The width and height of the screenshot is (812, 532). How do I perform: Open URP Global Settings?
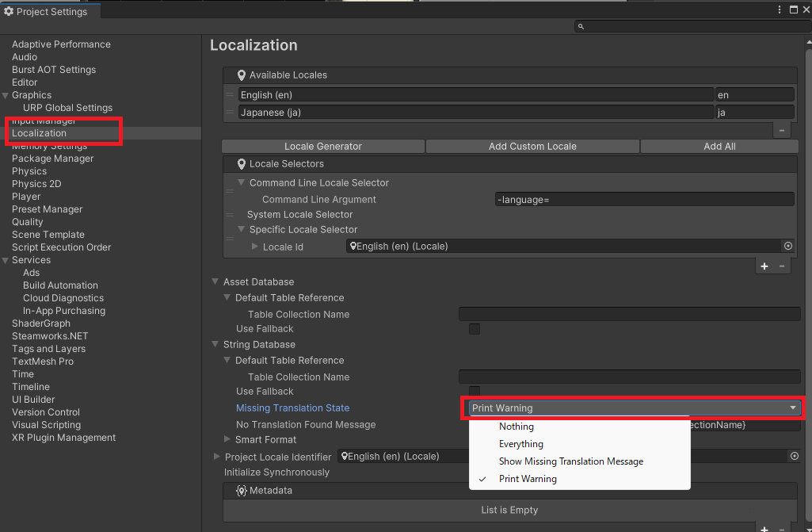point(67,108)
